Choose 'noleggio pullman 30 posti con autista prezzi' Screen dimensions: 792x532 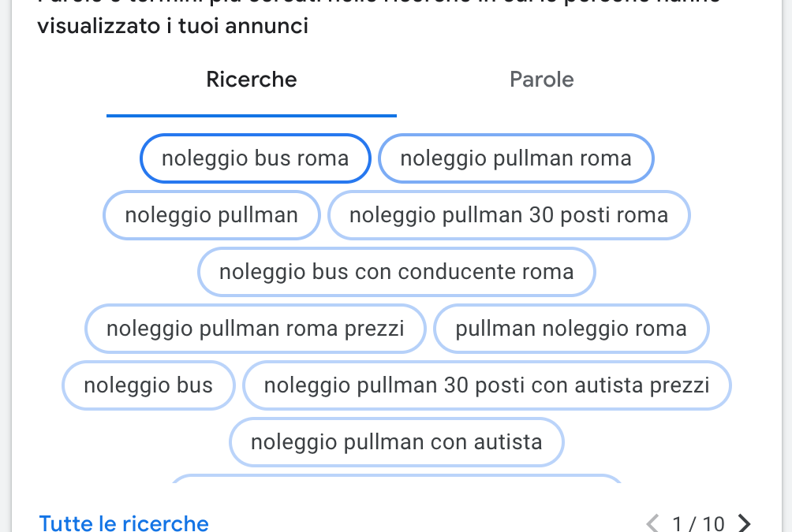point(487,385)
